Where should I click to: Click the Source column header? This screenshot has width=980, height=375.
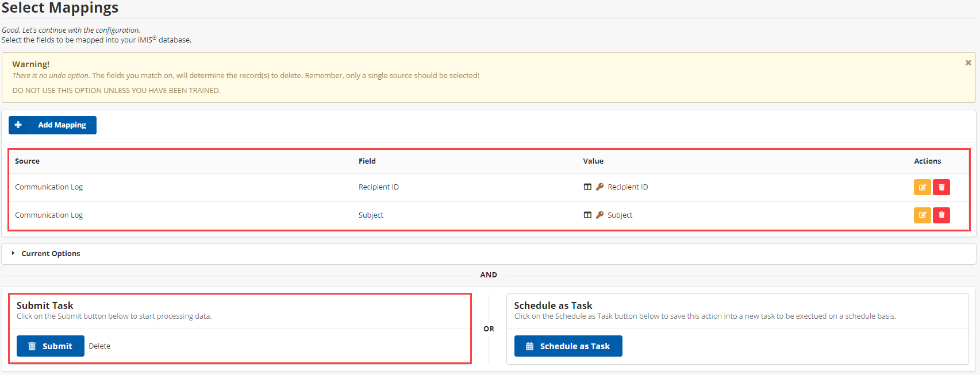tap(27, 161)
